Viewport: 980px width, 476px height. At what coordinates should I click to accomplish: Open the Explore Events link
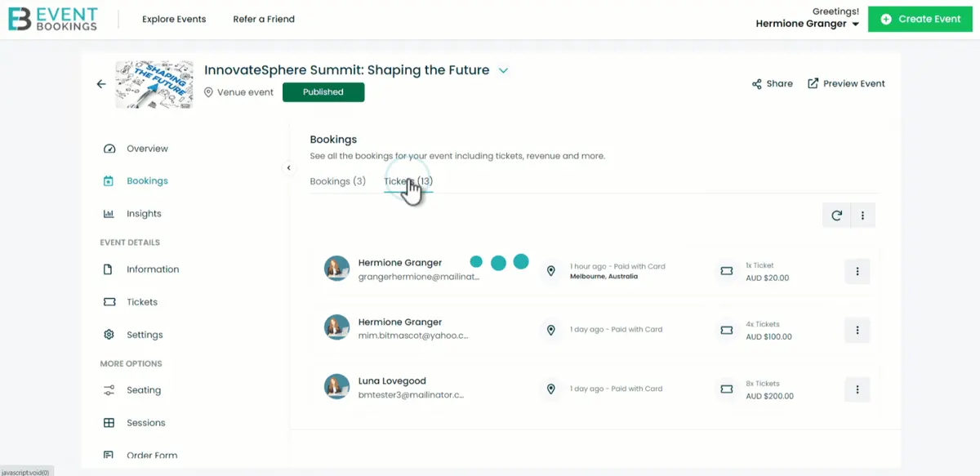point(174,19)
